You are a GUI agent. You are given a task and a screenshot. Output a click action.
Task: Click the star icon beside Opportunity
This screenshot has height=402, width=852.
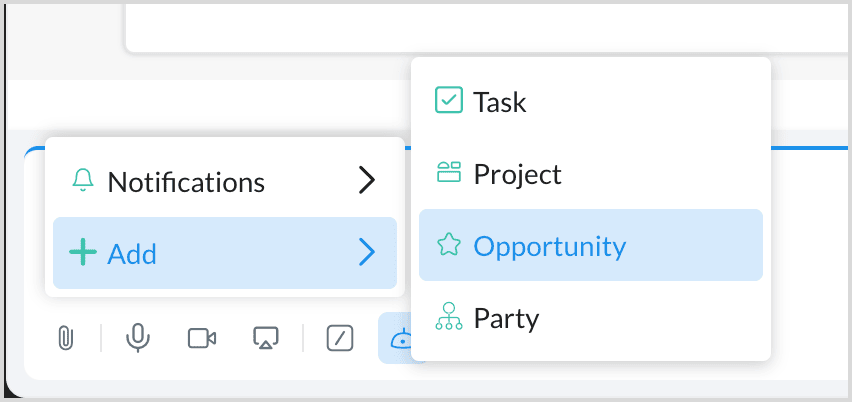pyautogui.click(x=449, y=245)
